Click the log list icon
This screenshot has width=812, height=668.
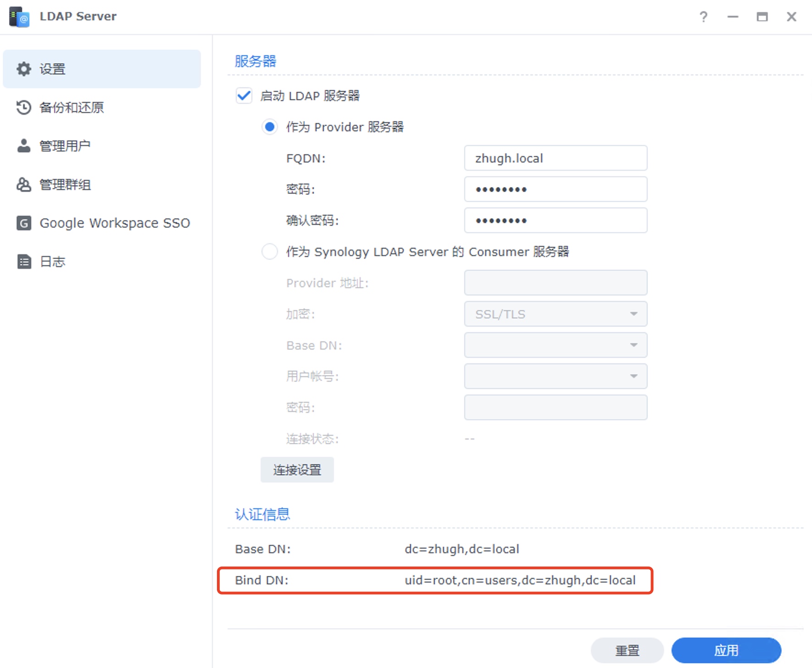pyautogui.click(x=24, y=262)
